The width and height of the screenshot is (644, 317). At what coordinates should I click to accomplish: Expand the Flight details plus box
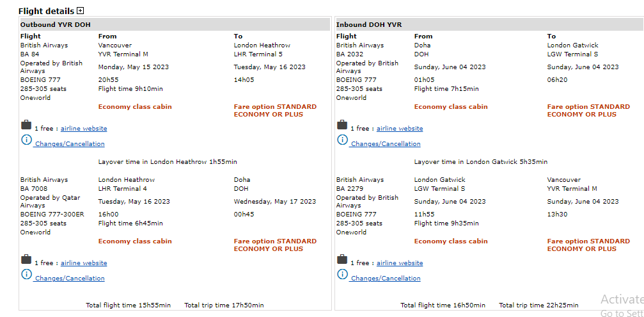(x=80, y=10)
